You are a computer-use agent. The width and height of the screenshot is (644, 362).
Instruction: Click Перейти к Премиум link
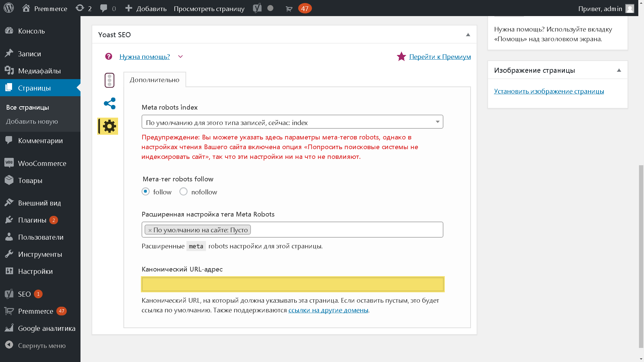(x=440, y=57)
